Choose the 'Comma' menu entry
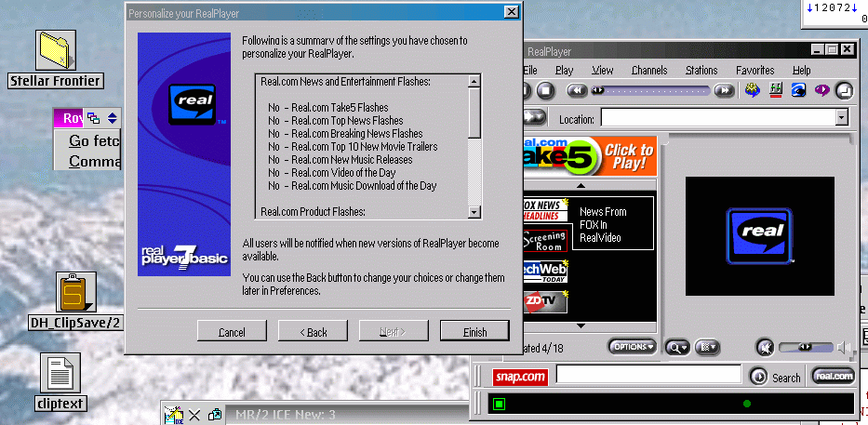 coord(94,162)
